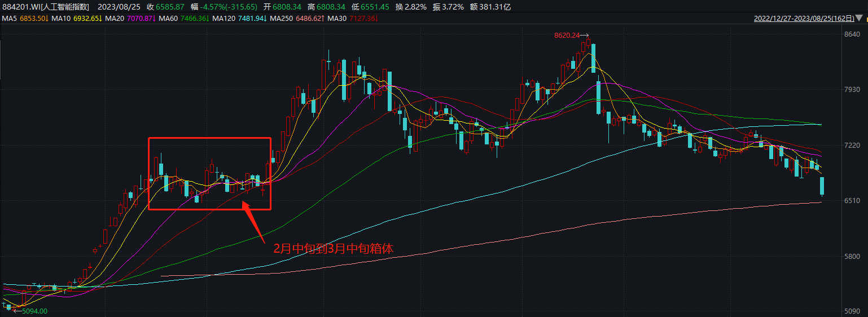The width and height of the screenshot is (868, 317).
Task: Click the amount 额 381.31亿
Action: pos(490,7)
